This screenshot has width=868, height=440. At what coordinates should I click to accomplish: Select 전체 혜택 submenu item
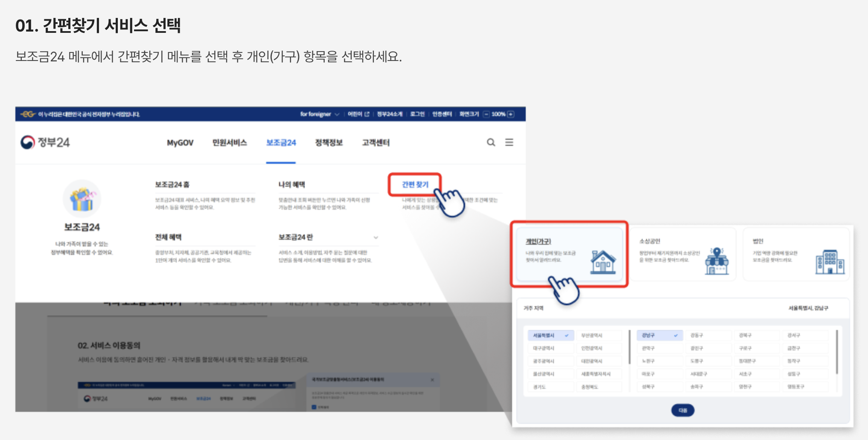pos(168,237)
